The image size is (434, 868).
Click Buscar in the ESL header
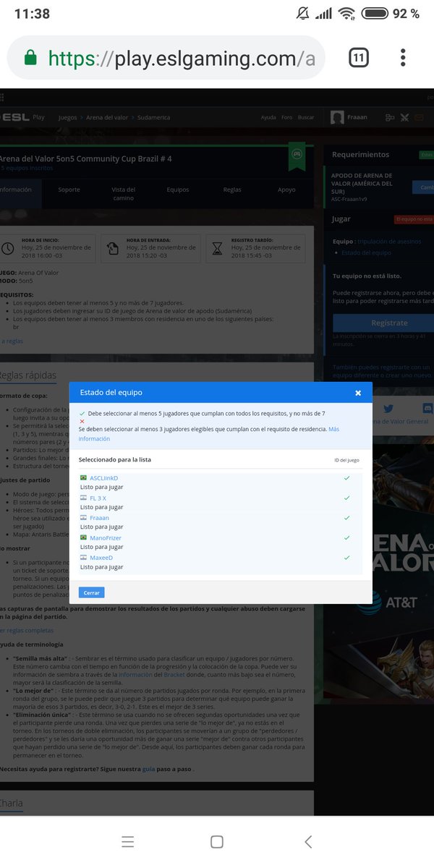pos(306,117)
